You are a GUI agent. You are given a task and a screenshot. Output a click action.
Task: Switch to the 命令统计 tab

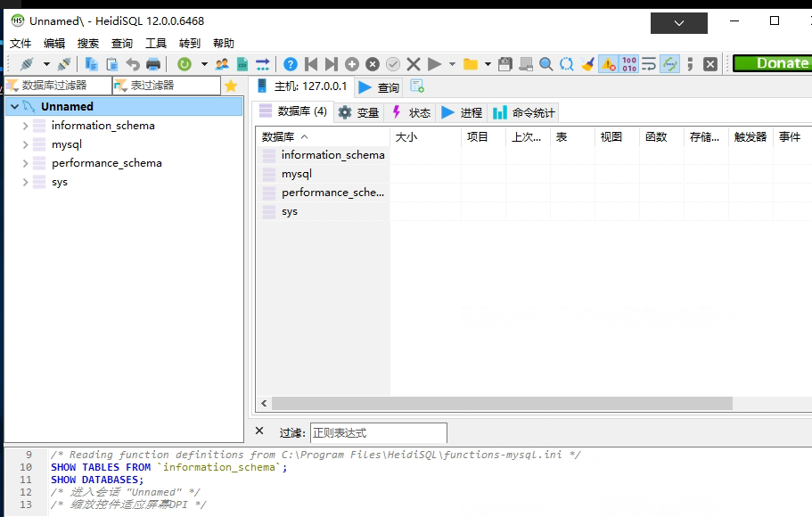click(x=523, y=112)
